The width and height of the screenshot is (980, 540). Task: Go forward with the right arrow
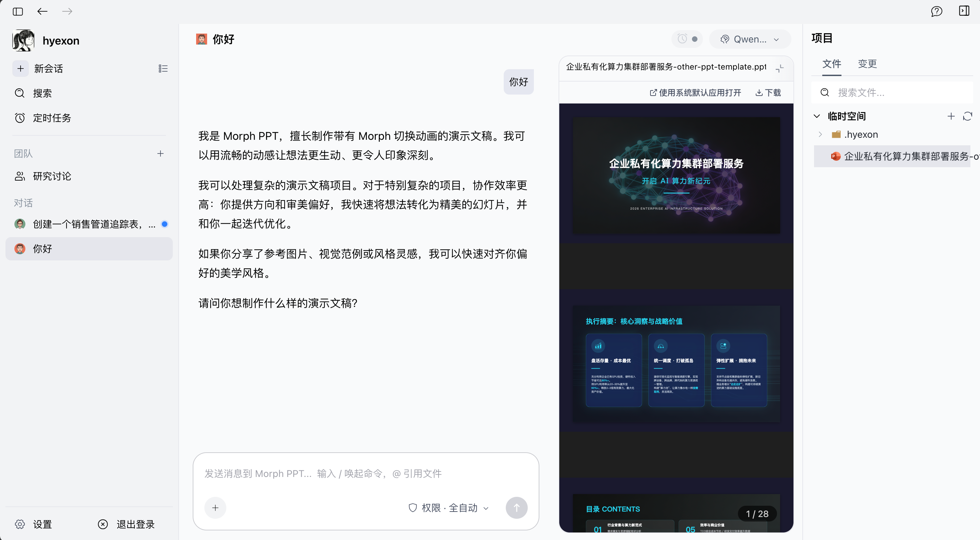pyautogui.click(x=67, y=11)
